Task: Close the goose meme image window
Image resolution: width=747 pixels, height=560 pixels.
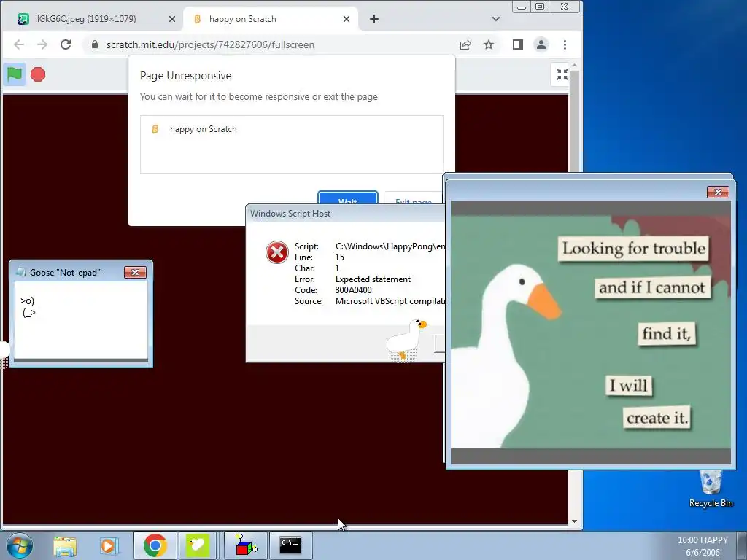Action: pyautogui.click(x=718, y=192)
